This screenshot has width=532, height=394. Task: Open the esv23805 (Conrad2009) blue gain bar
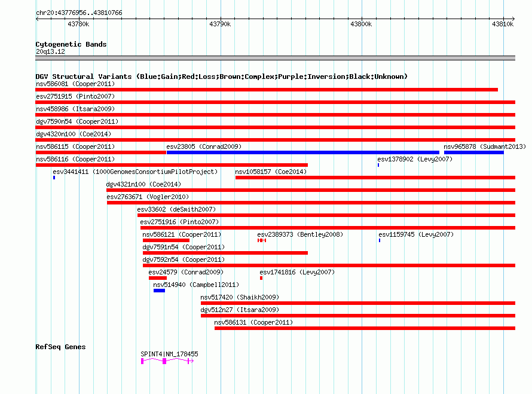click(303, 152)
